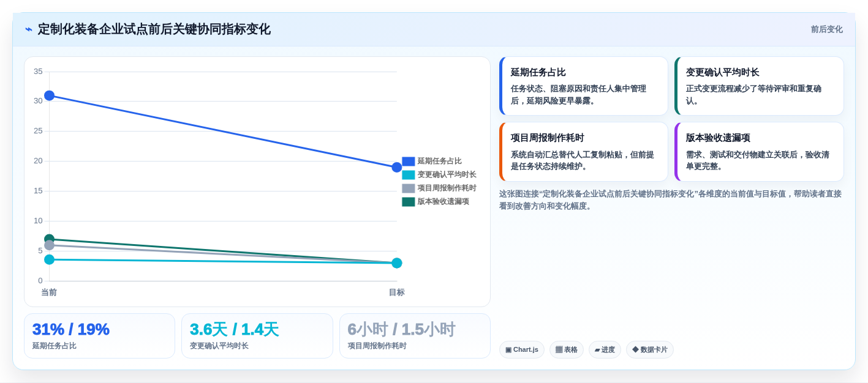
Task: Toggle the cyan 变更确认平均时长 legend swatch
Action: click(409, 175)
